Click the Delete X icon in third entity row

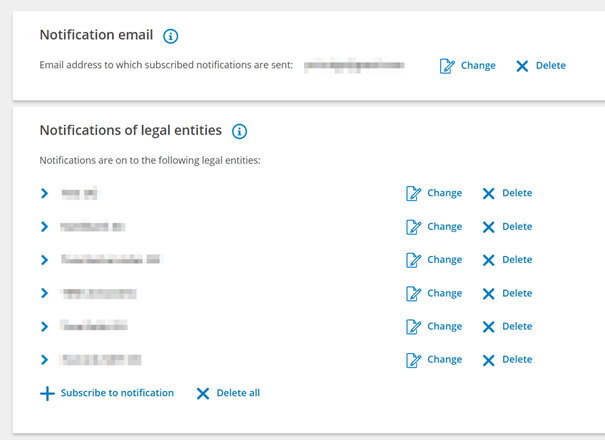pos(488,260)
